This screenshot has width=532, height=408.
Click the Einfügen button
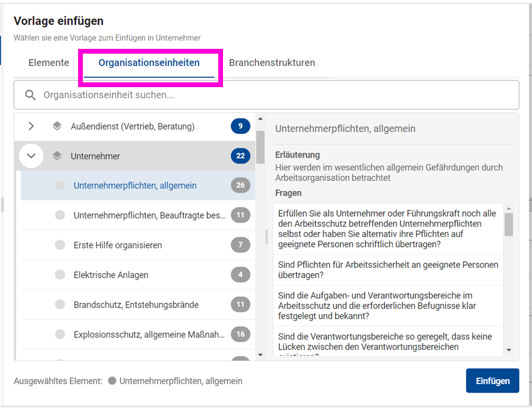click(x=492, y=381)
